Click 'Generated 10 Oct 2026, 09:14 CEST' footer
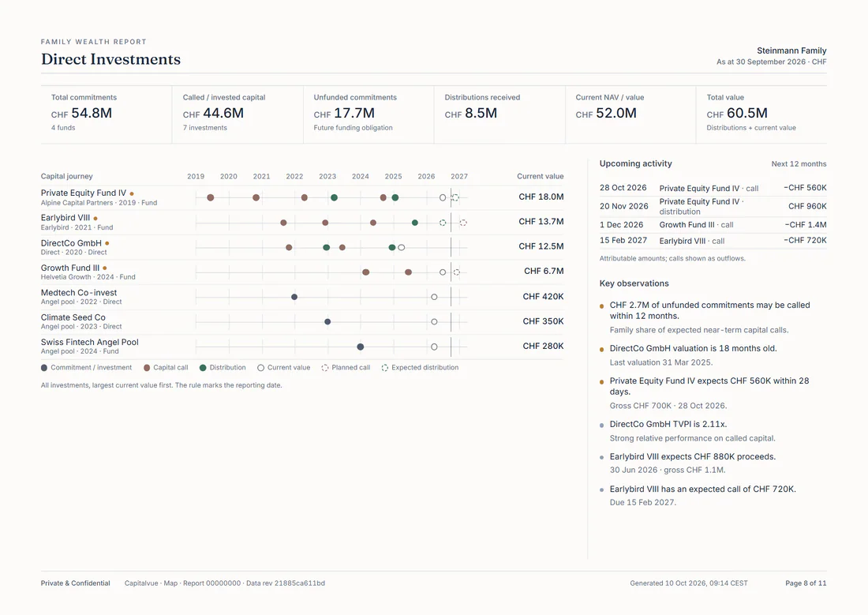The width and height of the screenshot is (868, 615). point(689,583)
